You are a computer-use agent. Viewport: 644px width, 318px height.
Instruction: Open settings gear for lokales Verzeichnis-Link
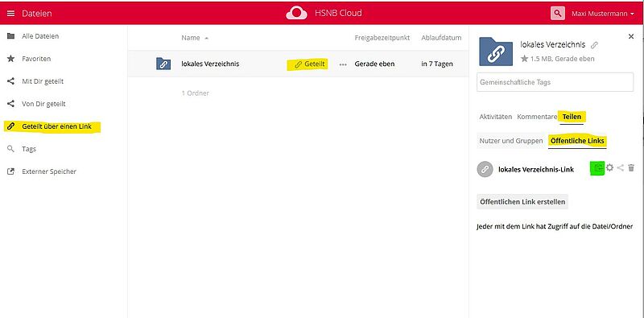click(x=610, y=167)
